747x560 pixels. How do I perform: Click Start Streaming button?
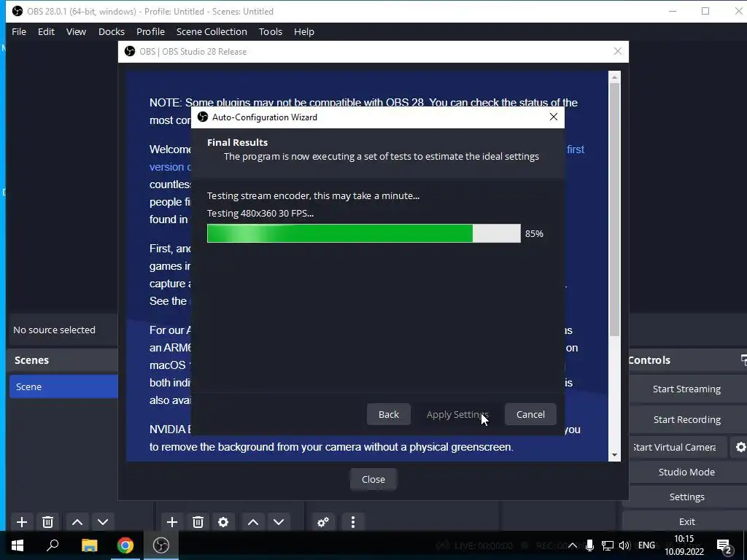(686, 389)
